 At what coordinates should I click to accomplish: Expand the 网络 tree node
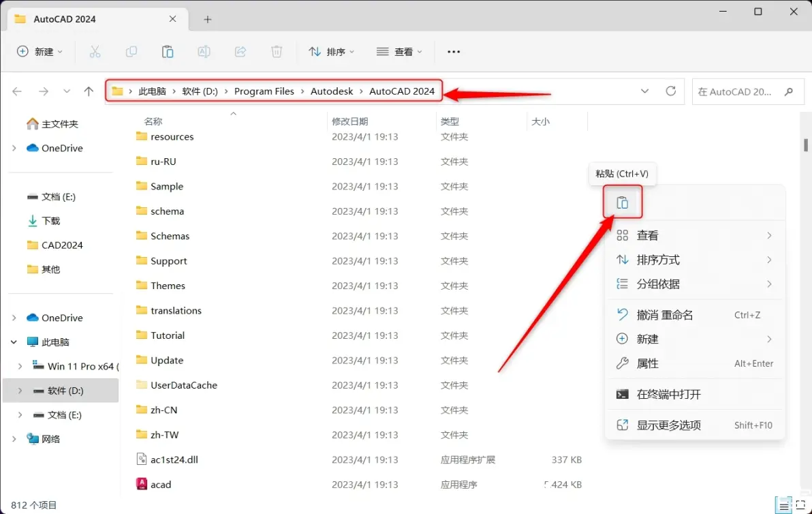click(14, 439)
